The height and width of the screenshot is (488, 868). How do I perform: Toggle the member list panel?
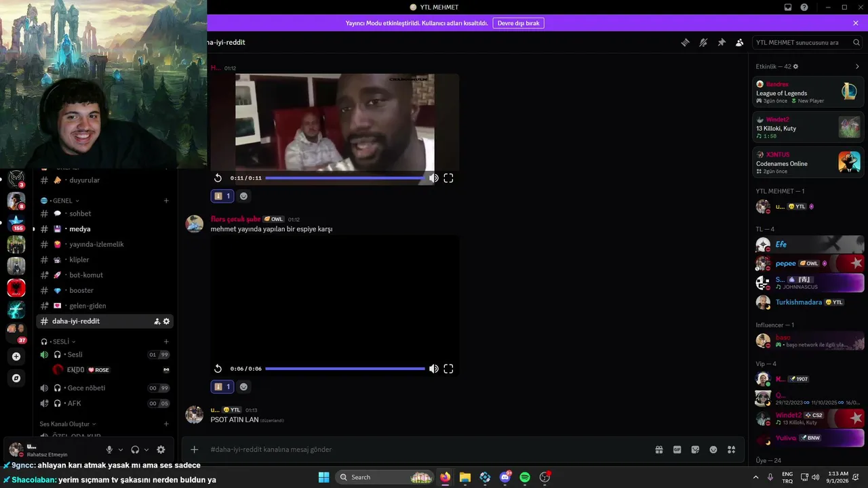tap(740, 42)
